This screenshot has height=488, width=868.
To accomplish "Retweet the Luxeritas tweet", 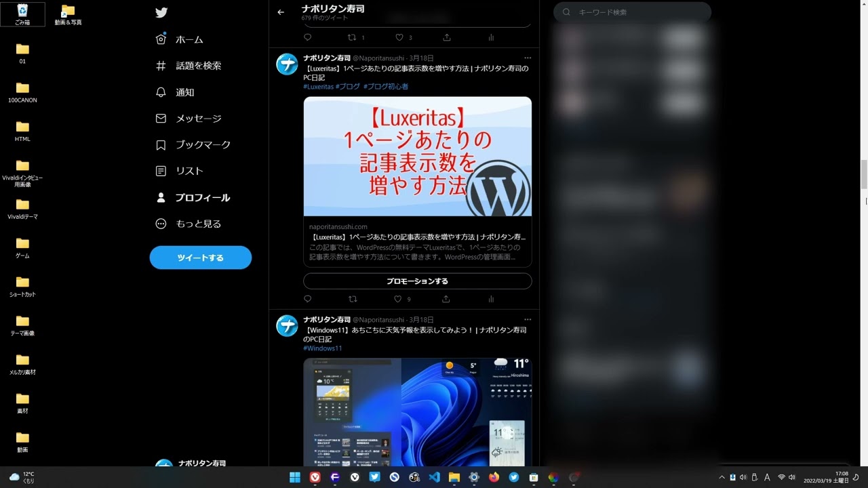I will [352, 299].
